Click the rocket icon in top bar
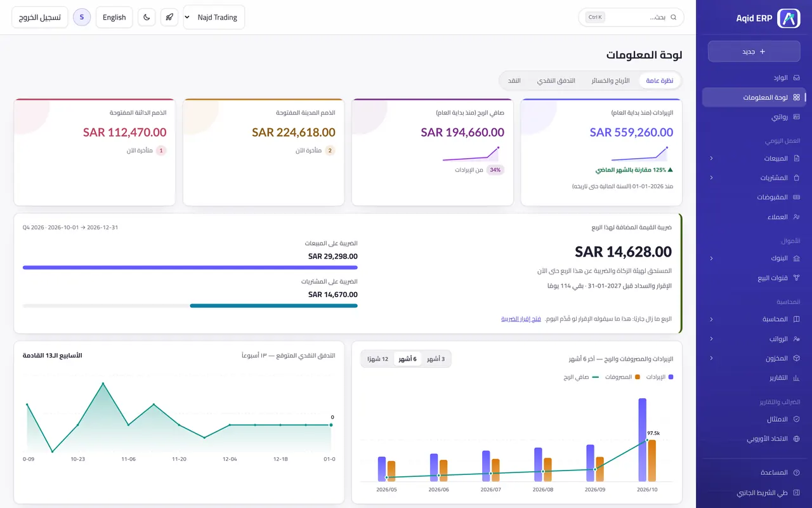Screen dimensions: 812x508 tap(169, 17)
